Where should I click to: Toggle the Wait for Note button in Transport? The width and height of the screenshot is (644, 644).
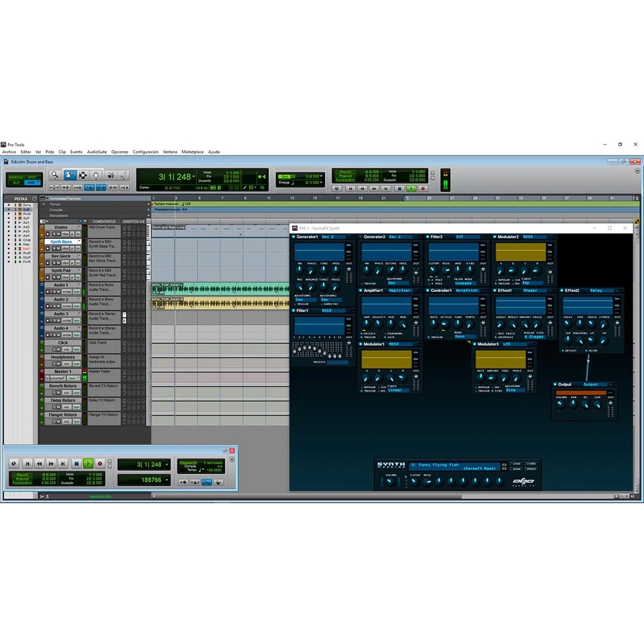pos(184,482)
